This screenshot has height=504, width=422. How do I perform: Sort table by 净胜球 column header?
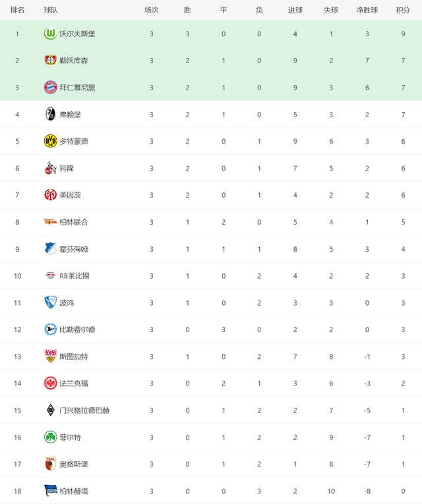pyautogui.click(x=367, y=10)
